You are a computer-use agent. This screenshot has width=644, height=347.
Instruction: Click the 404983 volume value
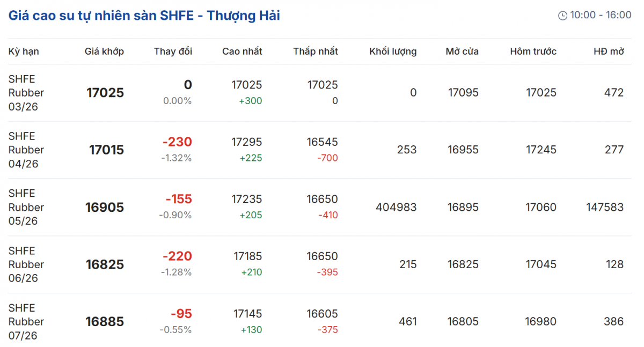tap(396, 207)
